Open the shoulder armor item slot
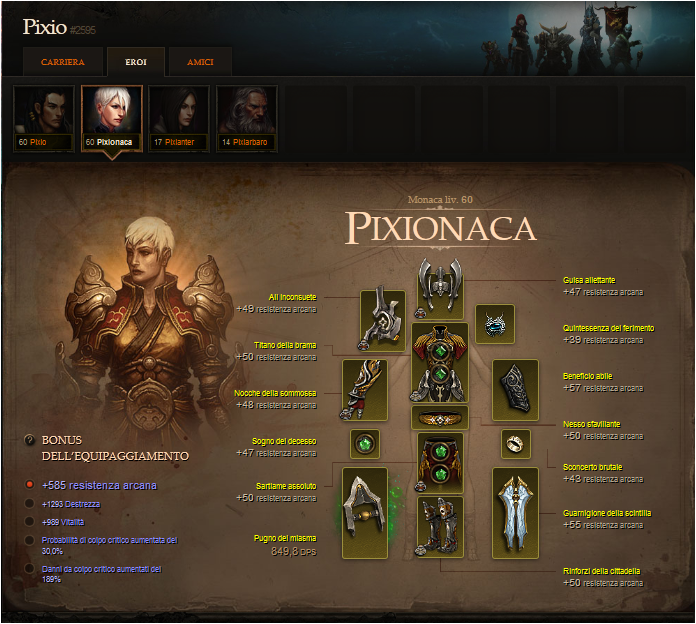 tap(383, 320)
